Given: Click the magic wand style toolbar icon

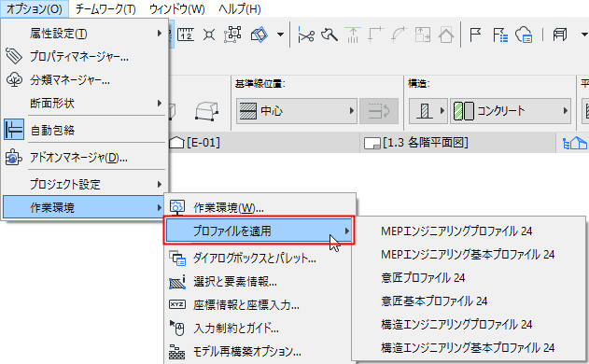Looking at the screenshot, I should click(259, 35).
